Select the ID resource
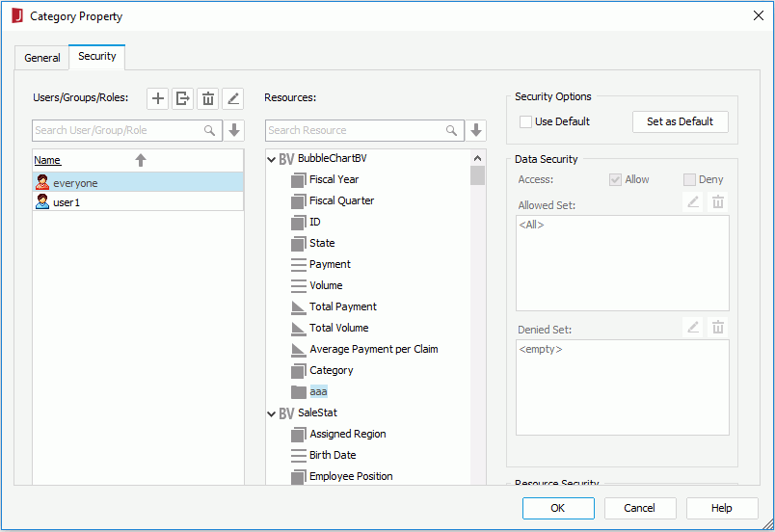 315,222
